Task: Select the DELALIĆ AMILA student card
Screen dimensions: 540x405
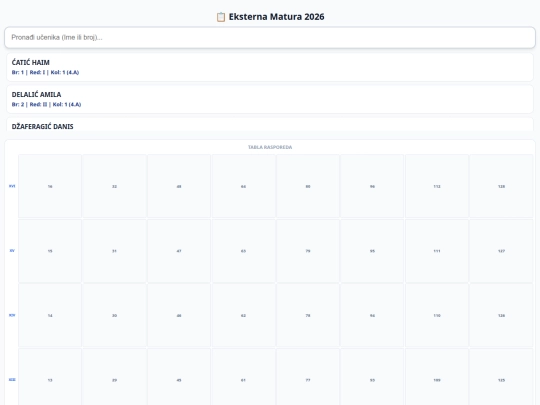Action: point(270,99)
